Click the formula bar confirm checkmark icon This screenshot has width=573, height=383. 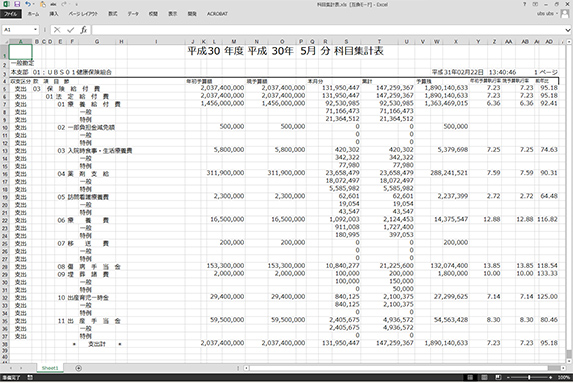click(71, 30)
